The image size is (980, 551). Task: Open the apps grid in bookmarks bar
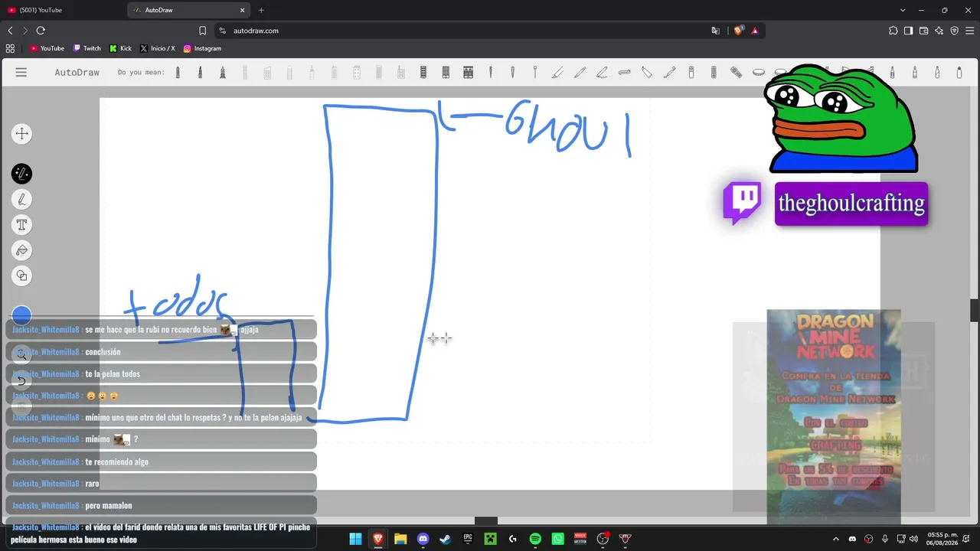click(10, 48)
